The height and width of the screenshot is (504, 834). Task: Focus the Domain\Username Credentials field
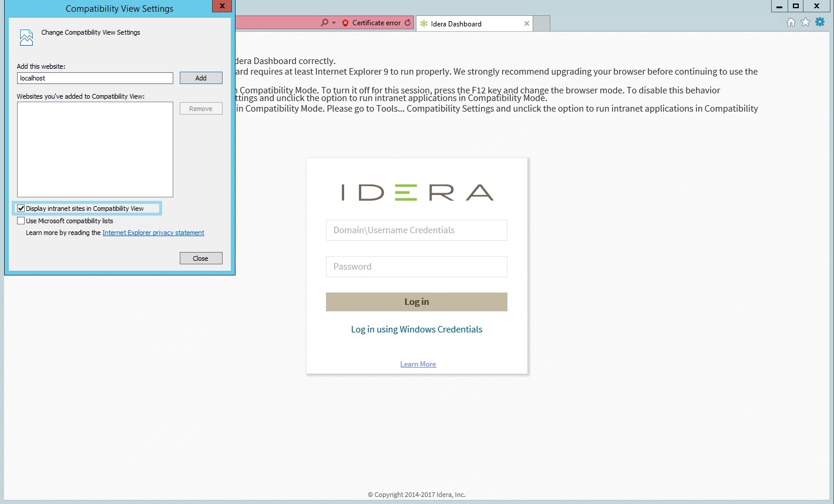pyautogui.click(x=416, y=230)
